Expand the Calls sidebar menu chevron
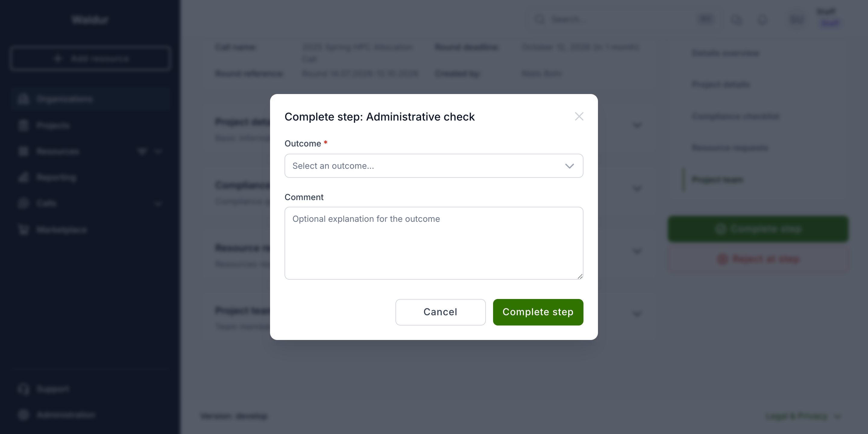 click(x=158, y=203)
